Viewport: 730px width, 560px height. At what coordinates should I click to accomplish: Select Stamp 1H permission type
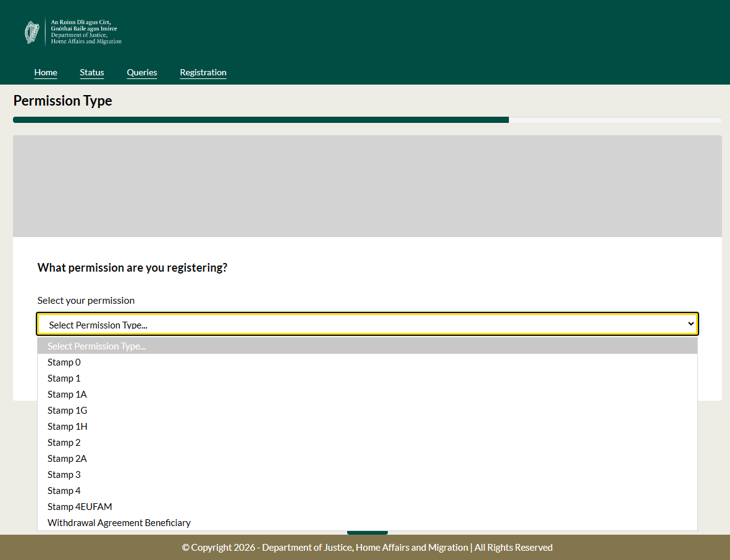tap(367, 427)
